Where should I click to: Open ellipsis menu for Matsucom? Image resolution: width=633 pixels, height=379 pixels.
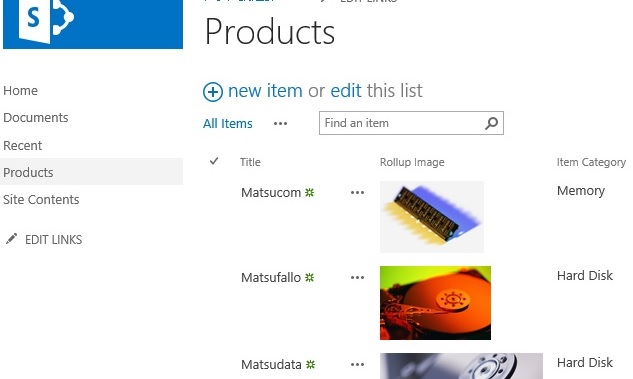point(357,193)
